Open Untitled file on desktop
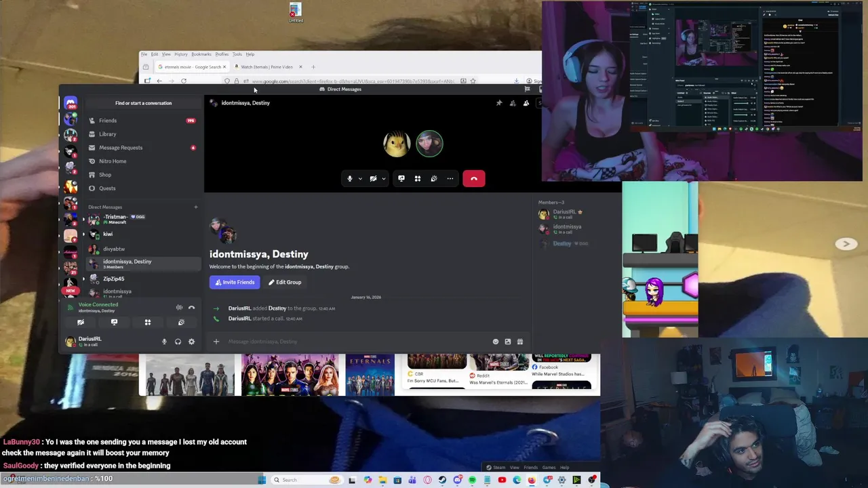 click(x=296, y=13)
